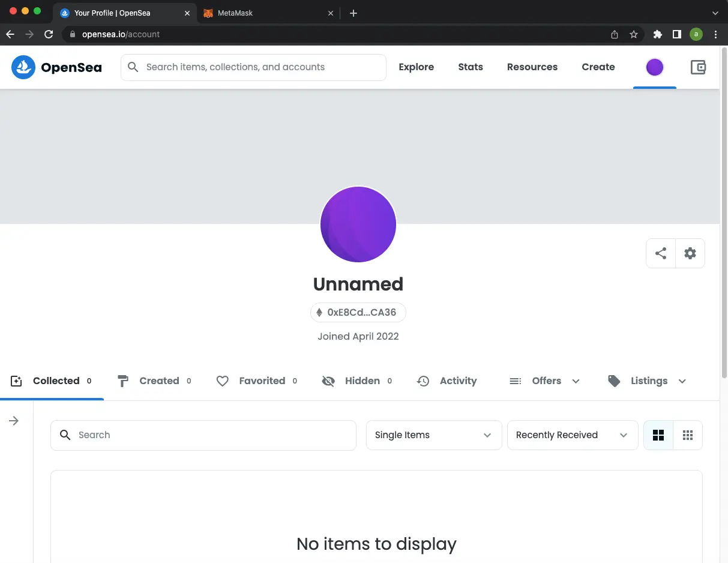
Task: Click the browser back arrow
Action: pyautogui.click(x=10, y=34)
